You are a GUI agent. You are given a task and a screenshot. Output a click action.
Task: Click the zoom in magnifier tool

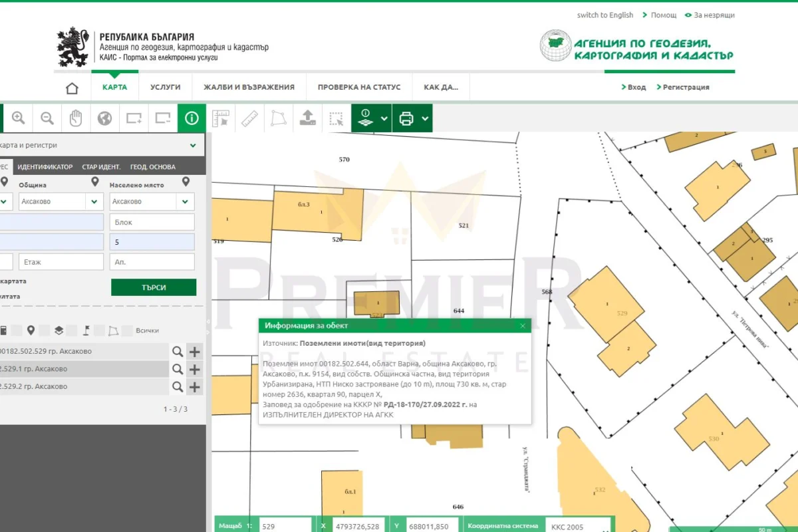tap(19, 118)
